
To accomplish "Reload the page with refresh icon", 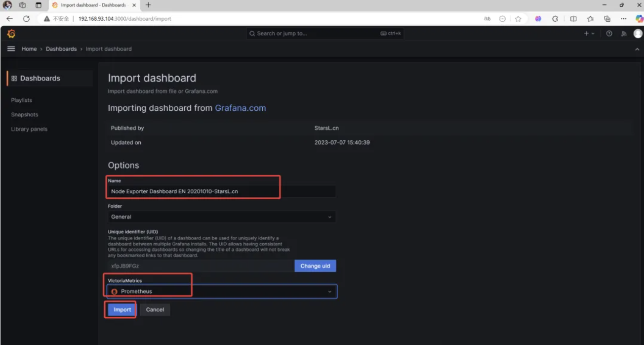I will click(26, 19).
